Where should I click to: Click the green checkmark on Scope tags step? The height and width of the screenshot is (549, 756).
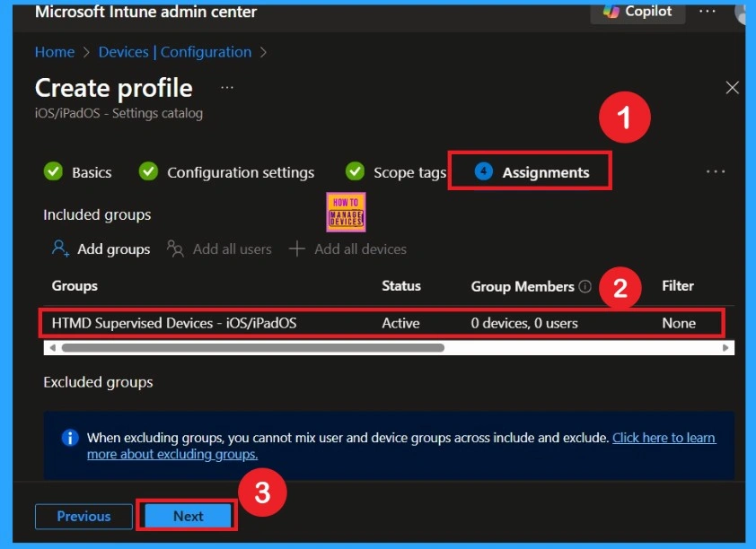click(355, 171)
